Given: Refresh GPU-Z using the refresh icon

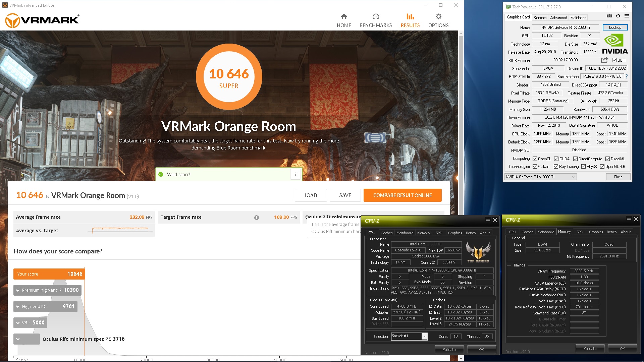Looking at the screenshot, I should pos(618,16).
